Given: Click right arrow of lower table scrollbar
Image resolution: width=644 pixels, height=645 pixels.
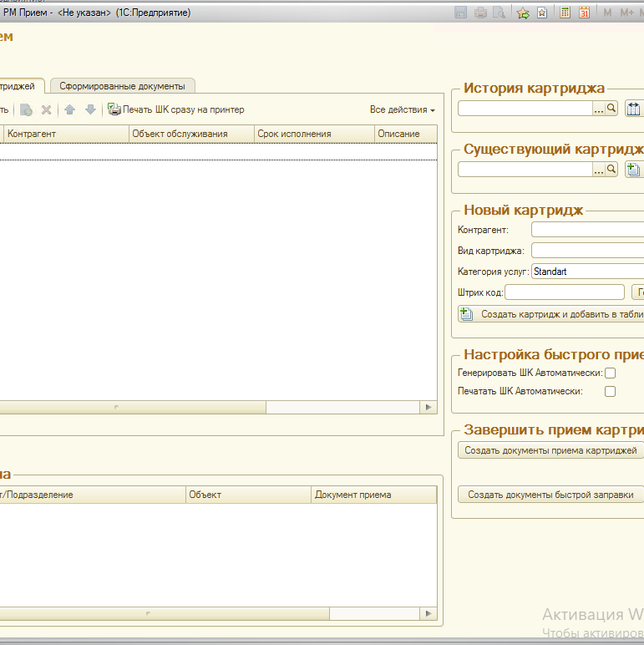Looking at the screenshot, I should coord(428,614).
